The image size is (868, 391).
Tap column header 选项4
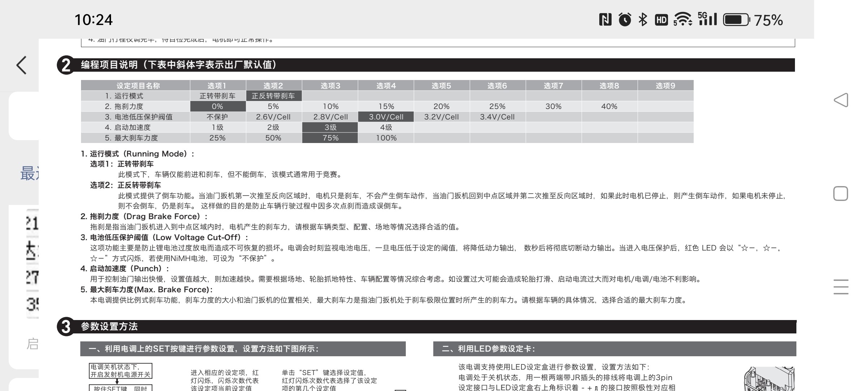tap(386, 85)
